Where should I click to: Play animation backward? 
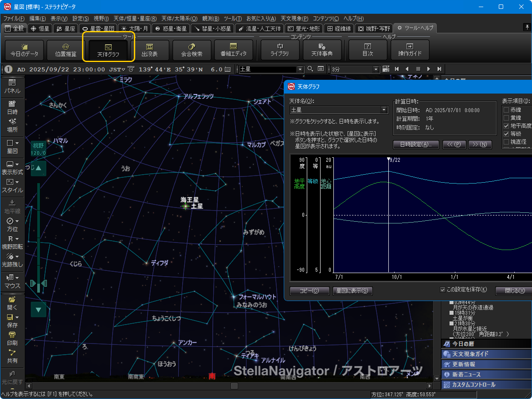[x=407, y=69]
